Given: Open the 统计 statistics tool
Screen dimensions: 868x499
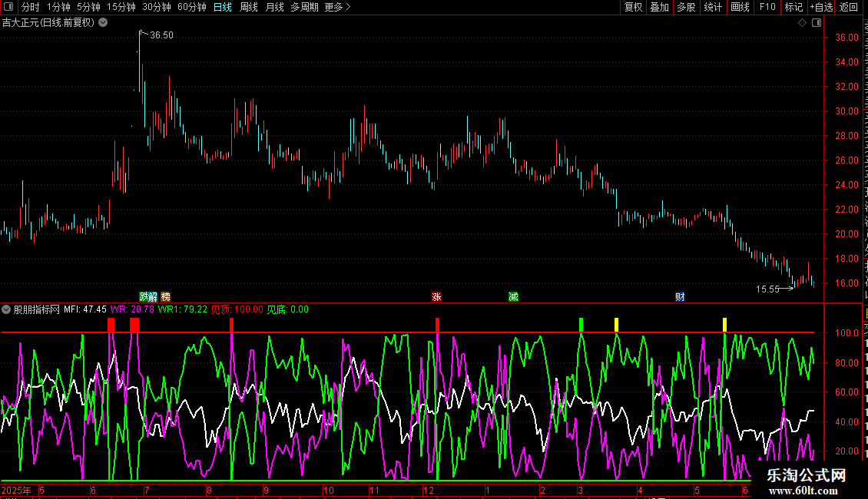Looking at the screenshot, I should coord(712,7).
